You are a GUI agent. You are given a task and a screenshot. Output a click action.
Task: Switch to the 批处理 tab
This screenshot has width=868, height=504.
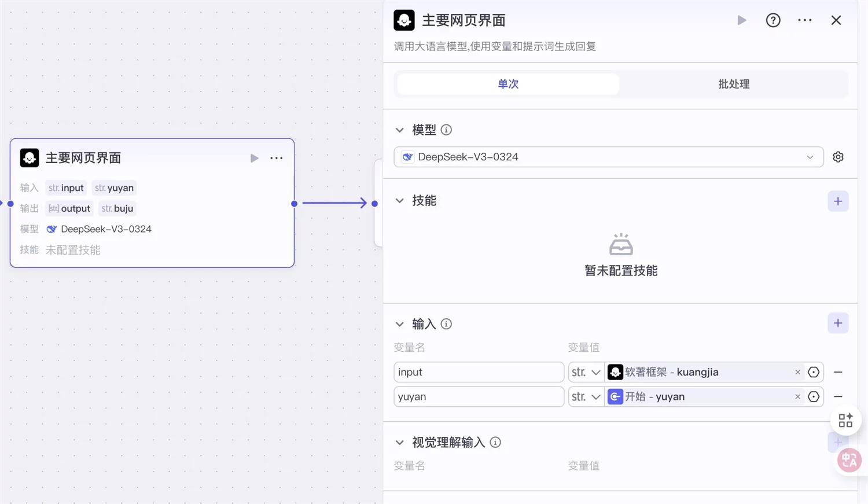coord(733,83)
